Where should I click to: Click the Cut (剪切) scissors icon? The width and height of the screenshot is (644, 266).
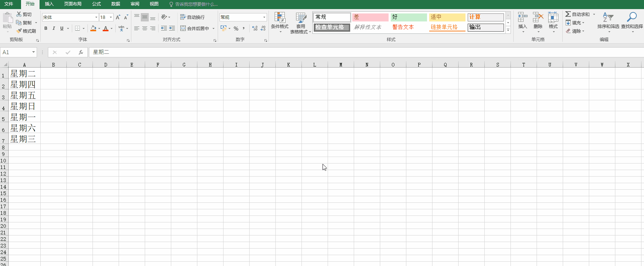[x=19, y=14]
